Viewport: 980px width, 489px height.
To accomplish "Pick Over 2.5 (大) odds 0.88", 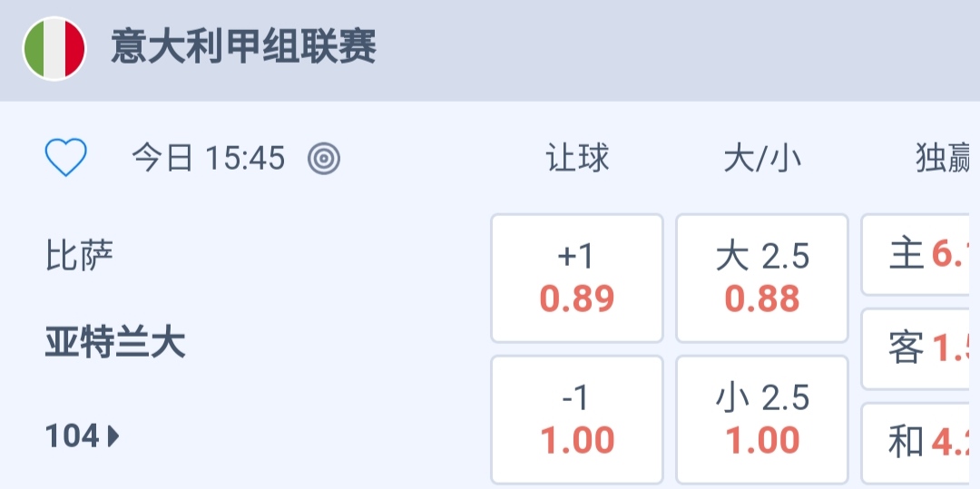I will (x=762, y=279).
